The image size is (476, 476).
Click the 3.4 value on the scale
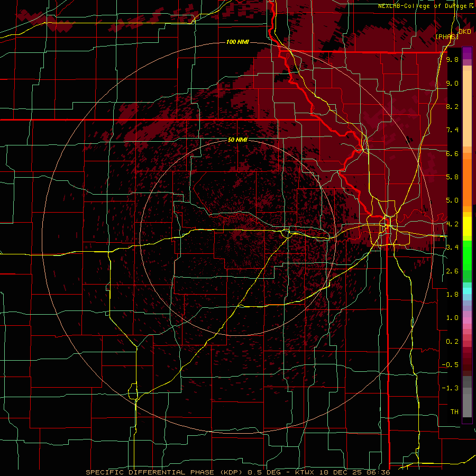[x=452, y=248]
